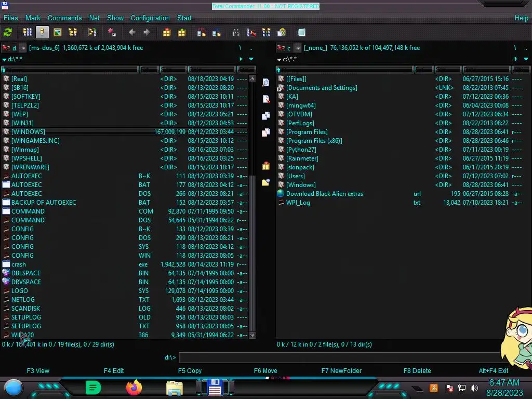Open the Net menu
Image resolution: width=532 pixels, height=399 pixels.
coord(95,18)
